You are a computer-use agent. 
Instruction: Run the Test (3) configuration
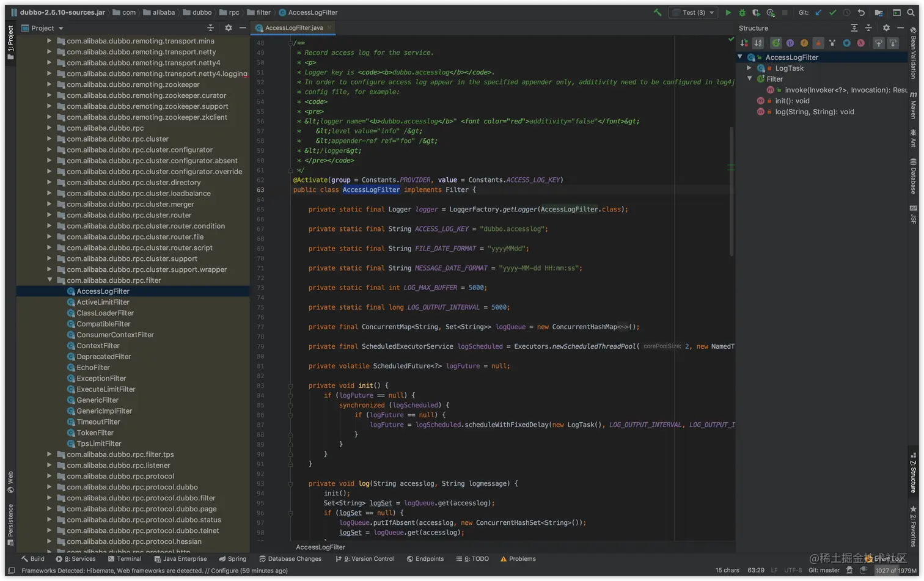click(728, 12)
